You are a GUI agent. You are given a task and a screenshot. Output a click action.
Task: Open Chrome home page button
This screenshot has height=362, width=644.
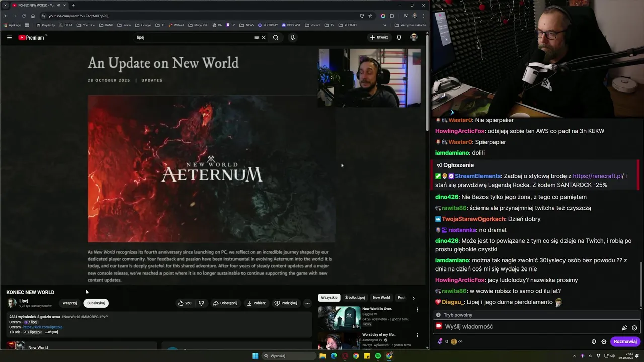(33, 16)
